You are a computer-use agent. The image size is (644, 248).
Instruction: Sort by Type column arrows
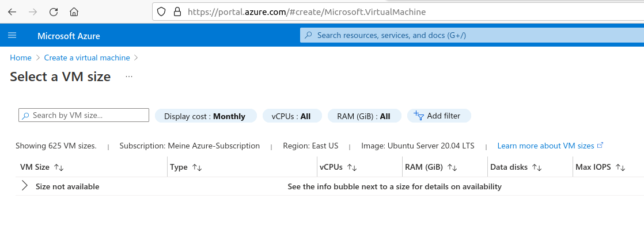coord(197,167)
